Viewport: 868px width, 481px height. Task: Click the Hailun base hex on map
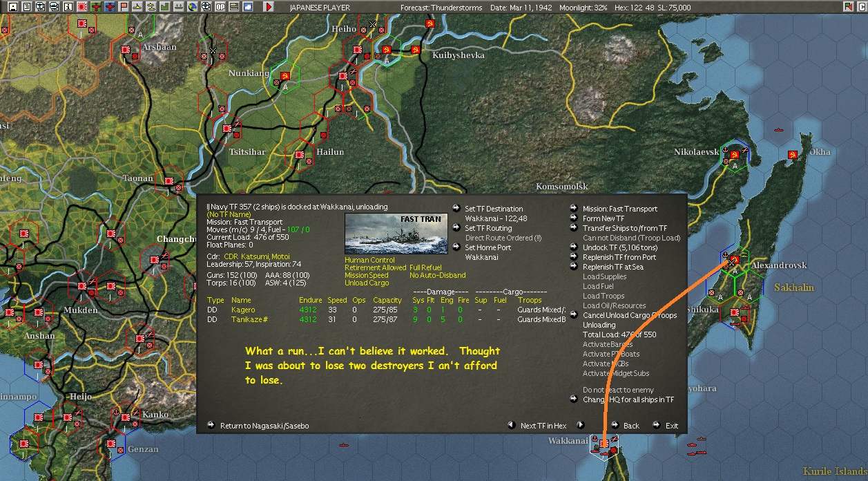click(x=299, y=155)
